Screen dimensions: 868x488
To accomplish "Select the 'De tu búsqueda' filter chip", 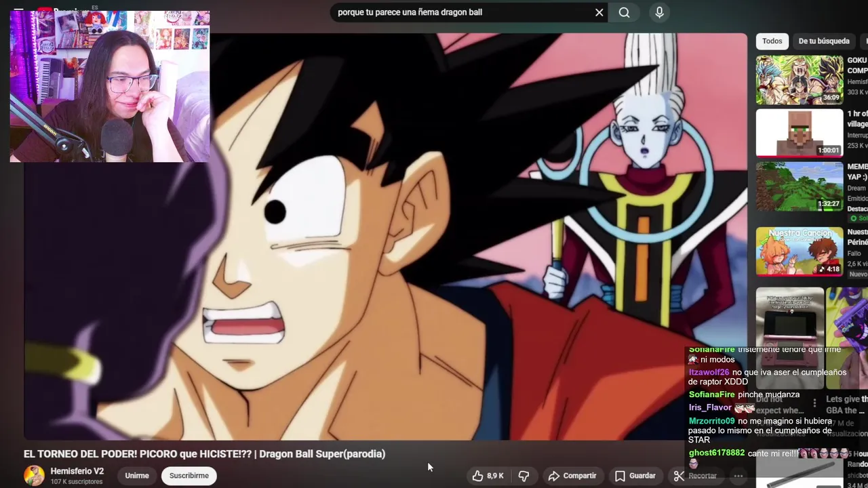I will pos(824,41).
